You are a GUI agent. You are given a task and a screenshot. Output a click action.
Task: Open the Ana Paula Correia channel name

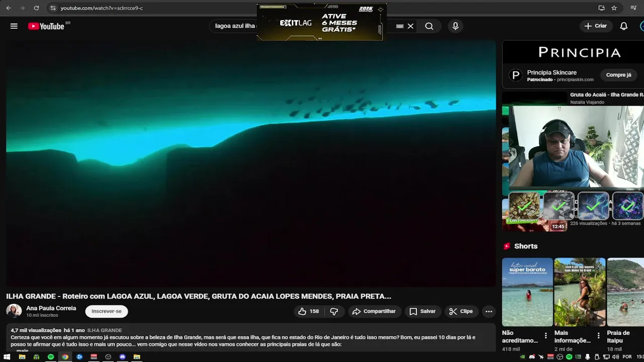tap(51, 308)
